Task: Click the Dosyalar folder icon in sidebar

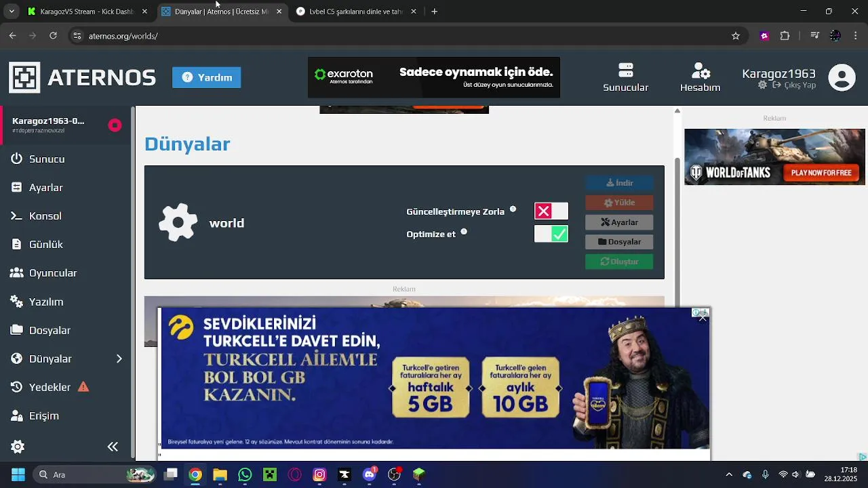Action: click(x=17, y=330)
